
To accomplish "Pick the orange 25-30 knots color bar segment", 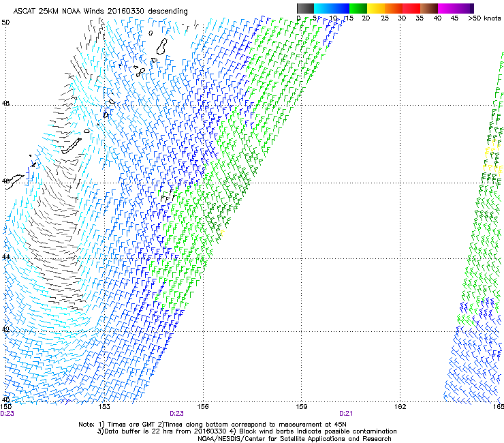I will tap(394, 8).
